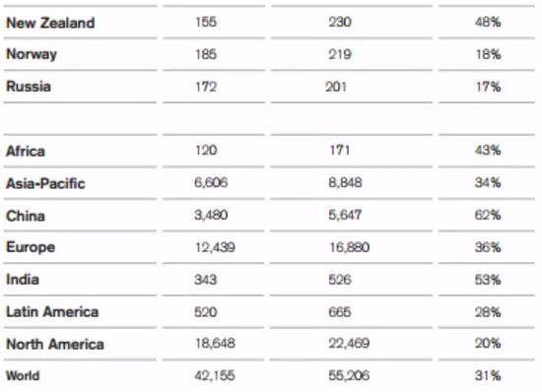Click Russia's 17% percentage cell
542x392 pixels.
[488, 87]
